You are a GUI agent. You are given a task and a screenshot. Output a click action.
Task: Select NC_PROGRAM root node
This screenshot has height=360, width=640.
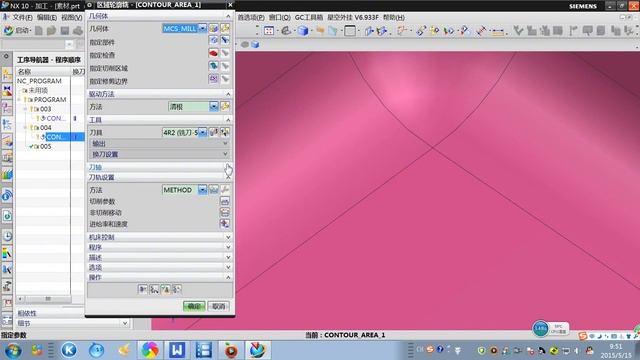coord(39,81)
